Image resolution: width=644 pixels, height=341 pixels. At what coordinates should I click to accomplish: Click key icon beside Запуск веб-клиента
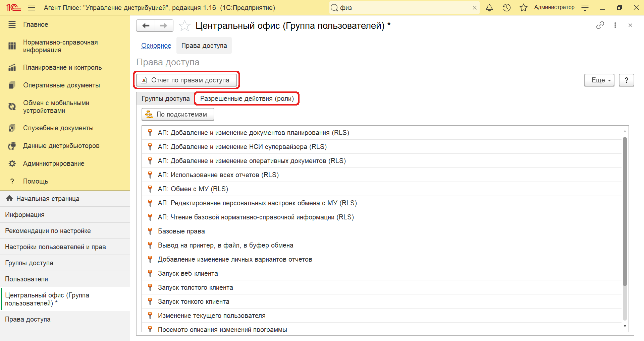[150, 273]
